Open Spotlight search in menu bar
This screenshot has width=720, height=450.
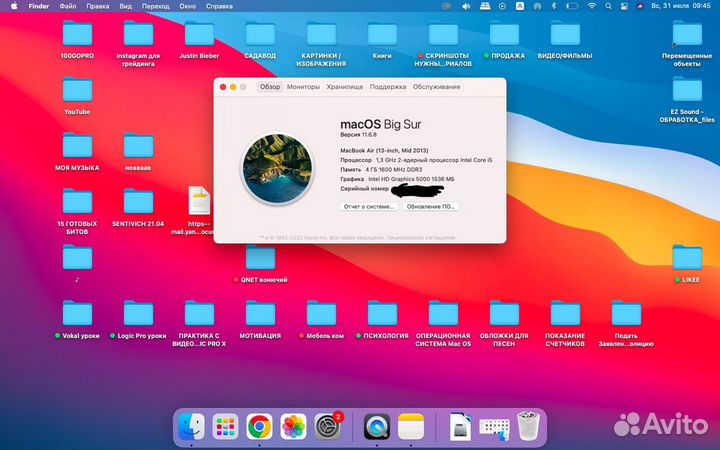click(608, 6)
